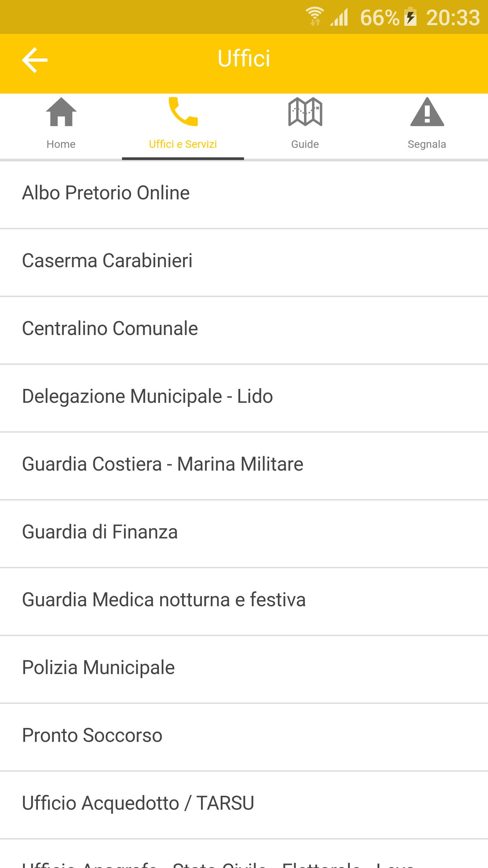The width and height of the screenshot is (488, 868).
Task: Select Guardia di Finanza
Action: (100, 532)
